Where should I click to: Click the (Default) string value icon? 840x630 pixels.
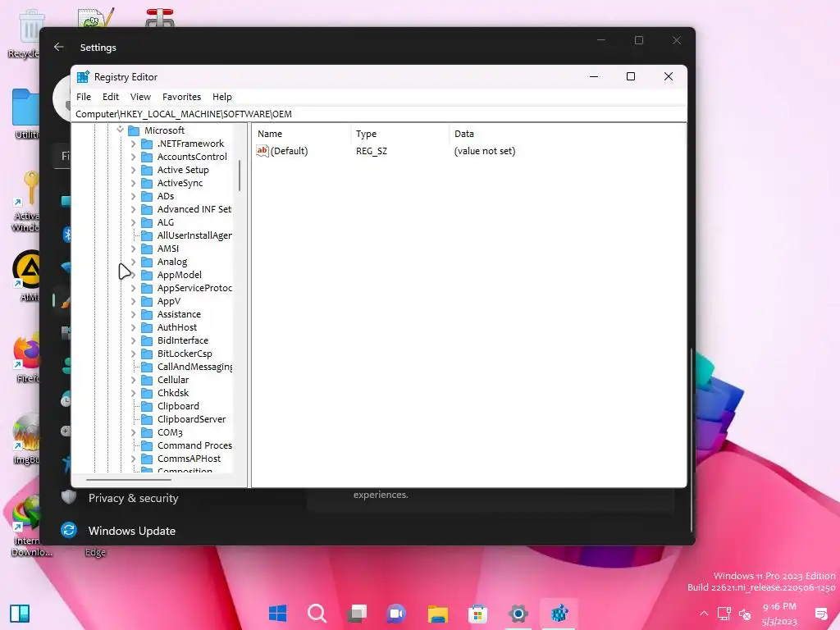[262, 151]
